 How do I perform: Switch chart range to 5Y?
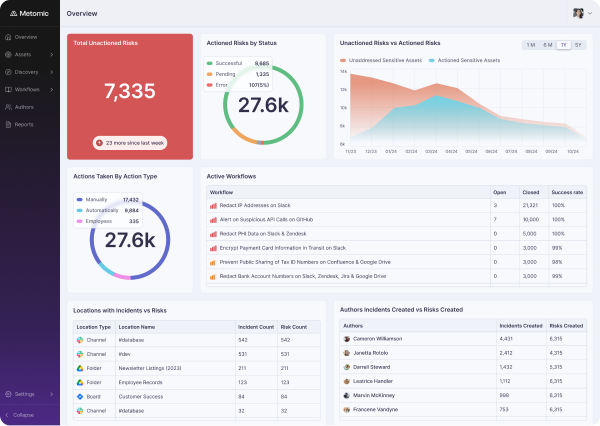[578, 45]
